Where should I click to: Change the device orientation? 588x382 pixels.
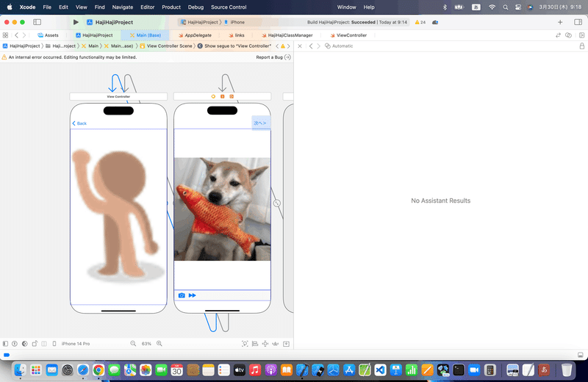pyautogui.click(x=35, y=343)
